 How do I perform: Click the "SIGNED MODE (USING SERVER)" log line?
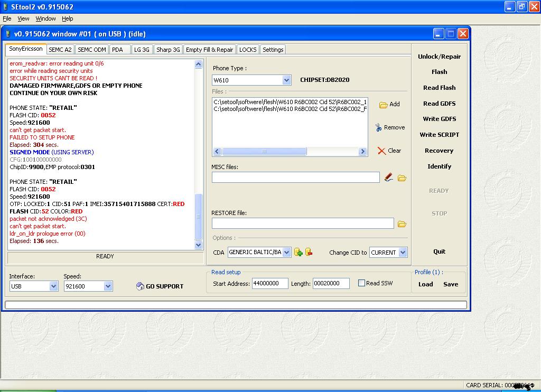click(52, 152)
